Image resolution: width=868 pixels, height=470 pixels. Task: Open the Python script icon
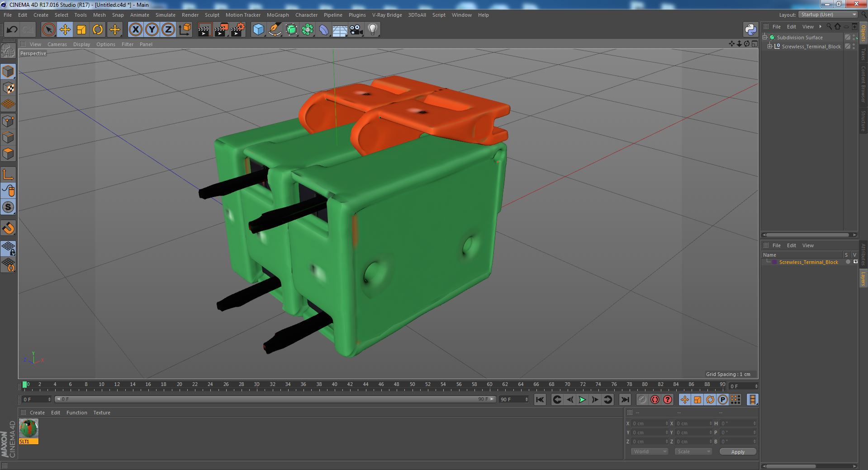[751, 30]
